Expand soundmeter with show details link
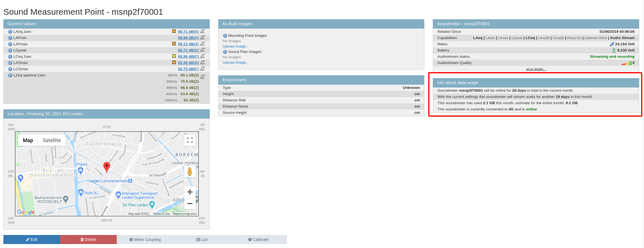644x248 pixels. point(536,69)
